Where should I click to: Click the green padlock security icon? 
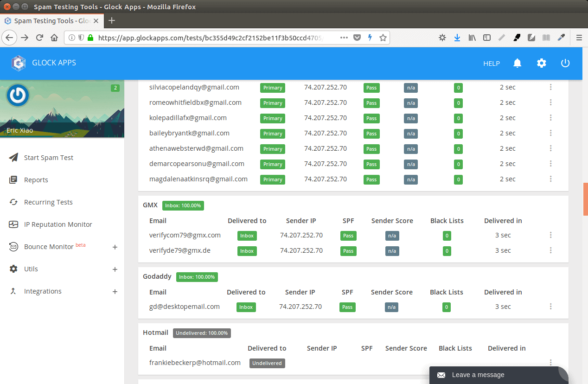(x=90, y=38)
